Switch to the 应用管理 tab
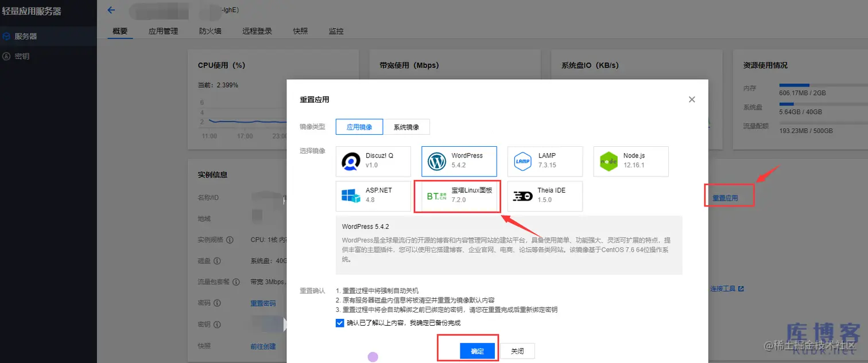The image size is (868, 363). click(x=163, y=32)
